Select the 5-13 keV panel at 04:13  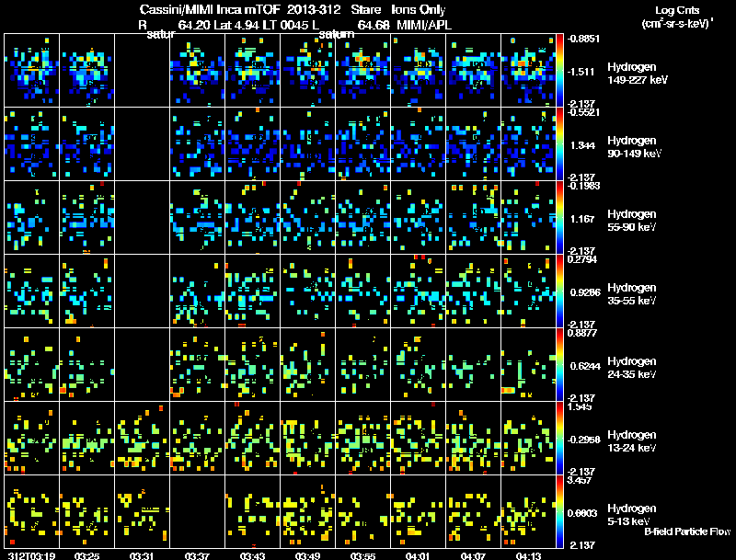tap(528, 511)
